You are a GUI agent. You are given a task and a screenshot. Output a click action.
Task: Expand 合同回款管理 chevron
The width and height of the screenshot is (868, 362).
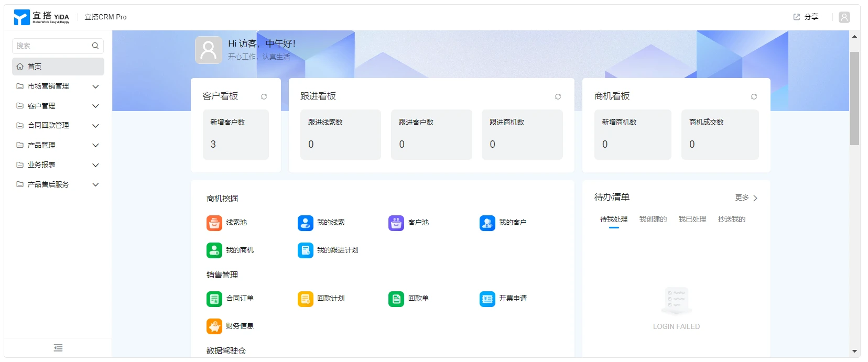coord(95,126)
